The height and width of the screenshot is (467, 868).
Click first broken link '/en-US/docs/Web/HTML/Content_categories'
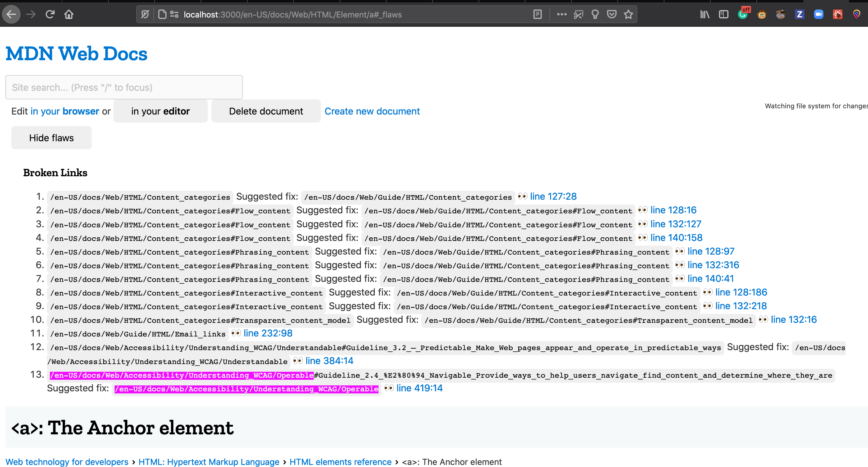point(140,197)
